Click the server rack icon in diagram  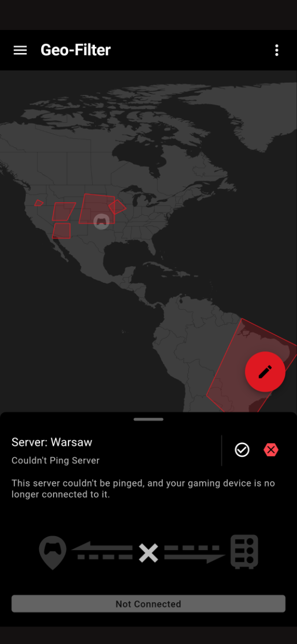click(x=244, y=552)
